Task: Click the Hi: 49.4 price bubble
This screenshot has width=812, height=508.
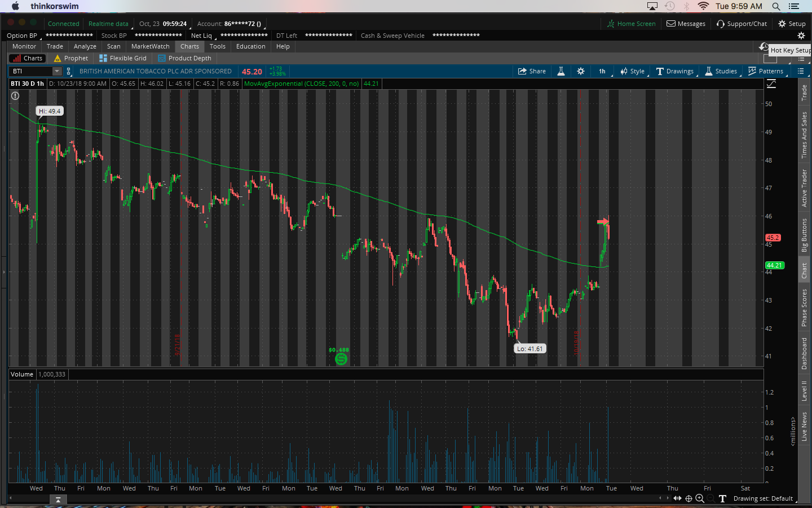Action: (x=50, y=111)
